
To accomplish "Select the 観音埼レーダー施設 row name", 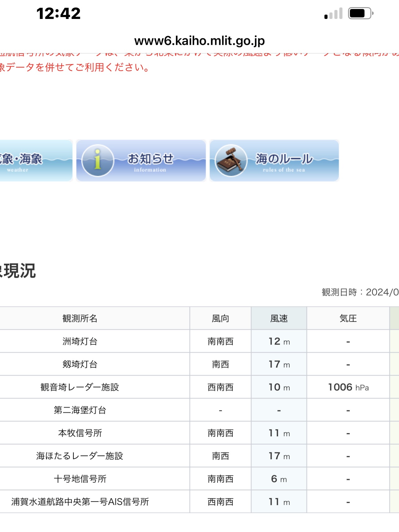I will pyautogui.click(x=80, y=387).
